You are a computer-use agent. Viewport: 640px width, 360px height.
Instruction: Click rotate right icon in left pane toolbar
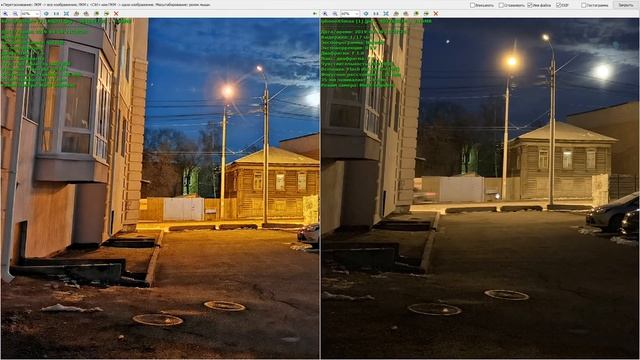(x=86, y=13)
